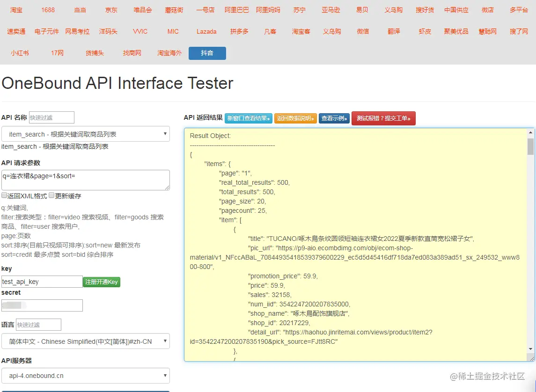
Task: Open the 简体中文 language dropdown
Action: coord(86,341)
